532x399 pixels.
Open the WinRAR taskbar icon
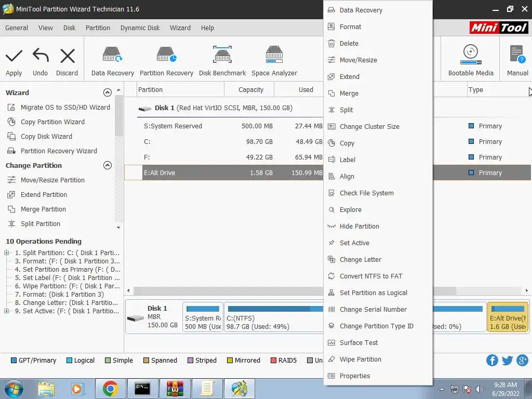coord(175,389)
